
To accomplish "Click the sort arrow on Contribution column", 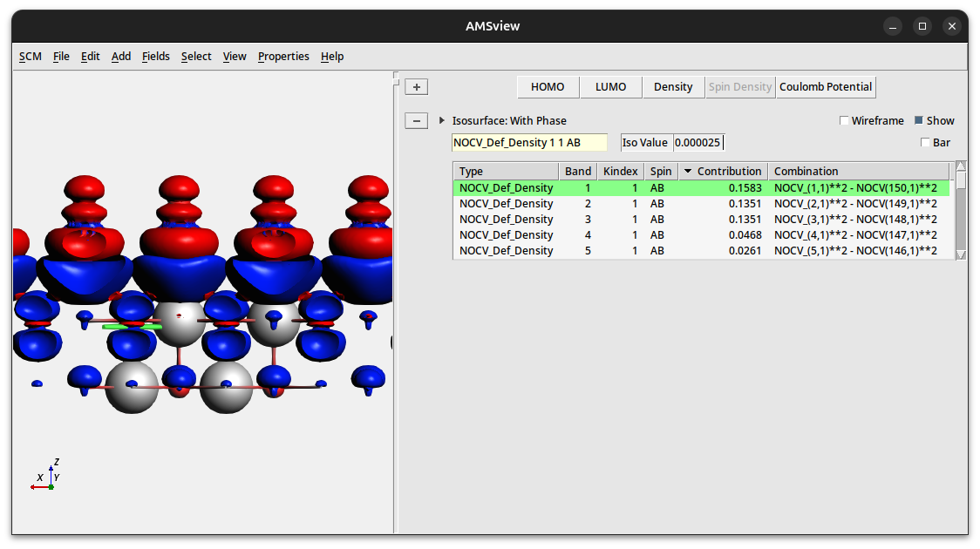I will (x=688, y=172).
